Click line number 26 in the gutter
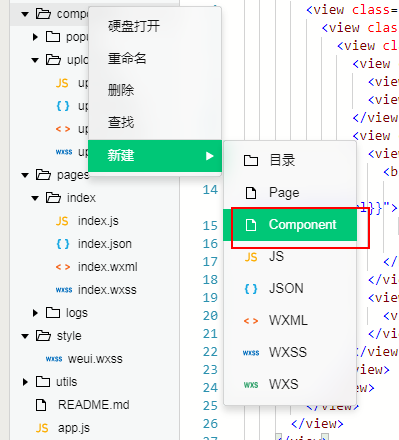Viewport: 399px width, 440px height. [x=210, y=424]
